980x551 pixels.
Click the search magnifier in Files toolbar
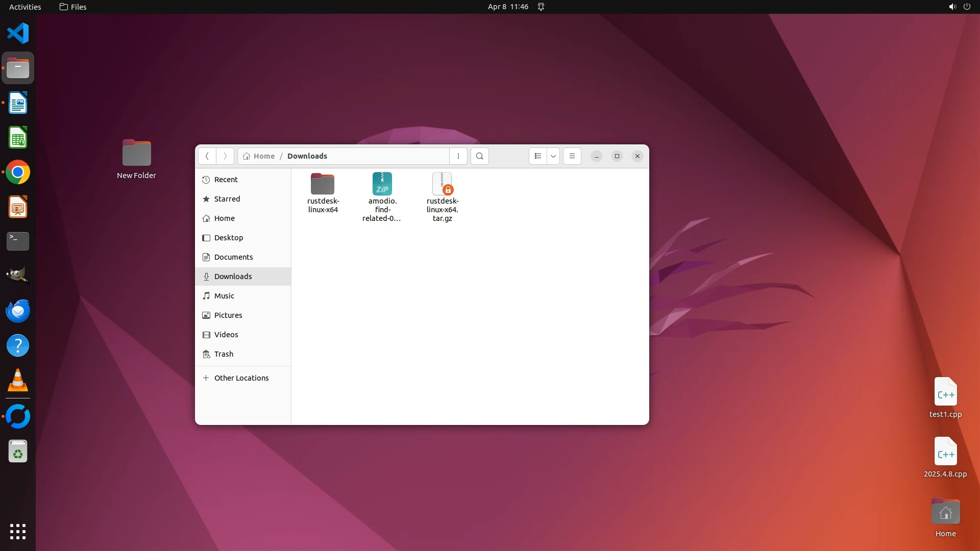pos(479,156)
